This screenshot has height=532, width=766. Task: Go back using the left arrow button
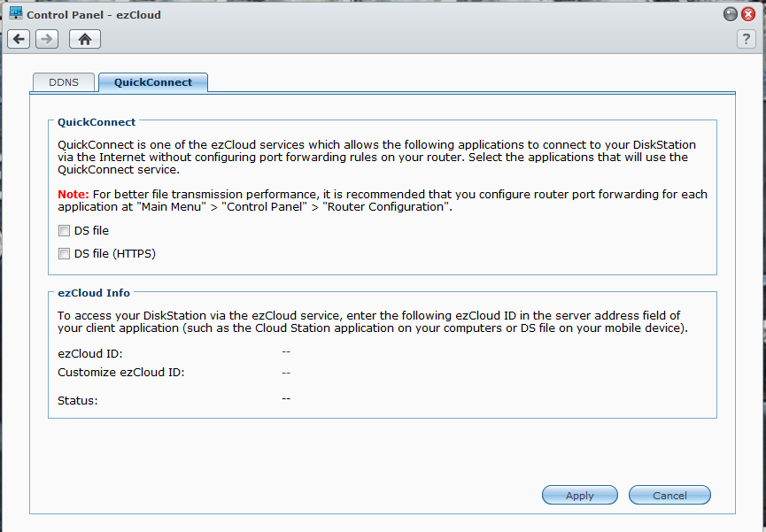[x=19, y=39]
